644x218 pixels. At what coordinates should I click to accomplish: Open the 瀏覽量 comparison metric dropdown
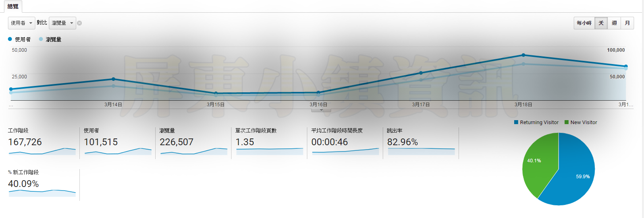[x=62, y=23]
